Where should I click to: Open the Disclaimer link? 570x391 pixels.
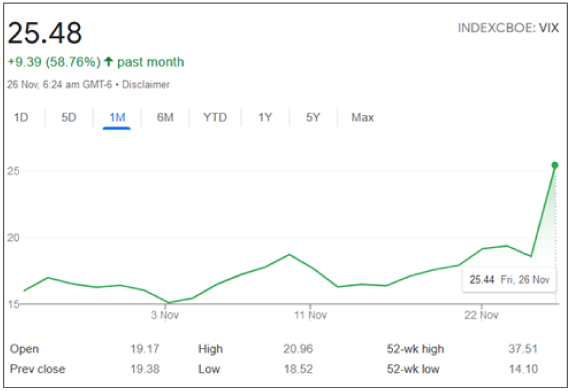tap(146, 85)
